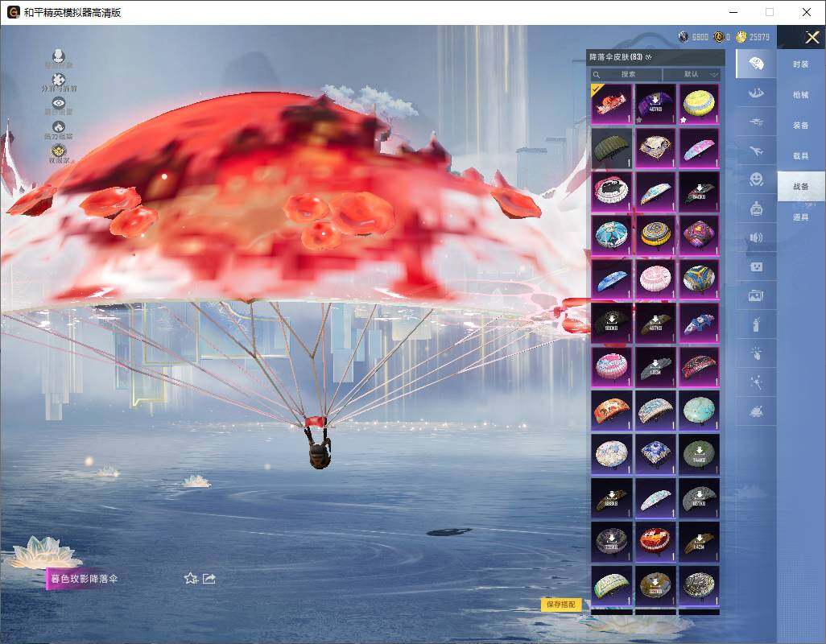Select the orange floral parachute skin
826x644 pixels.
point(611,411)
